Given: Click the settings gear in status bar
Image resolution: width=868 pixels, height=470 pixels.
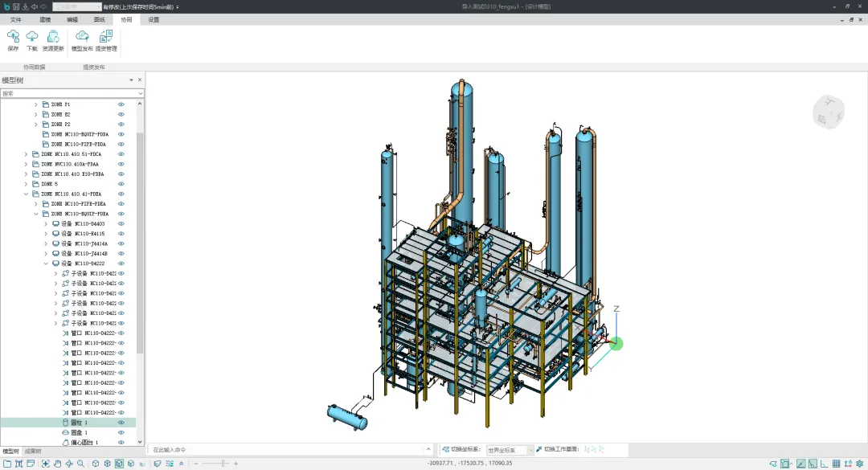Looking at the screenshot, I should tap(859, 464).
